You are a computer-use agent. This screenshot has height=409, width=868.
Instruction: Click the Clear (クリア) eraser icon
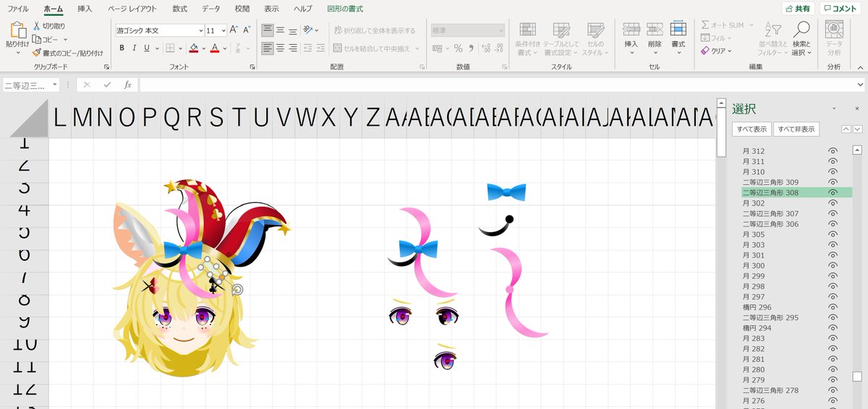[x=705, y=51]
